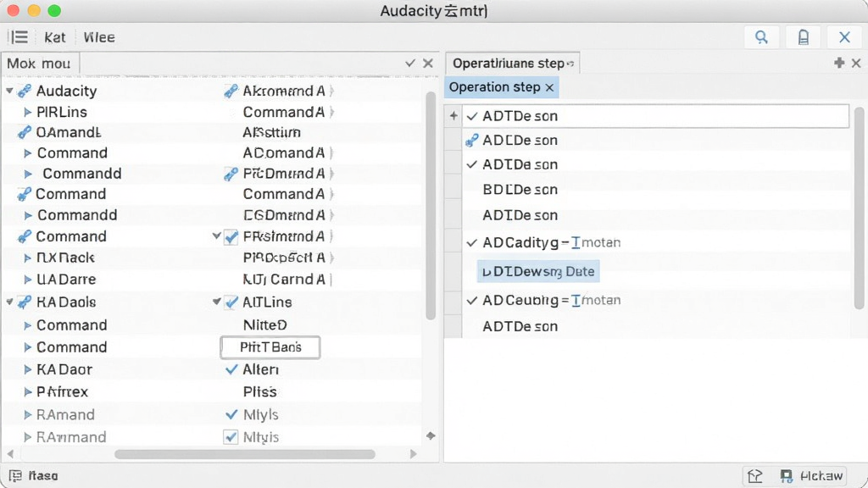The image size is (868, 488).
Task: Click the small diamond icon above scrollbar arrow
Action: tap(431, 436)
